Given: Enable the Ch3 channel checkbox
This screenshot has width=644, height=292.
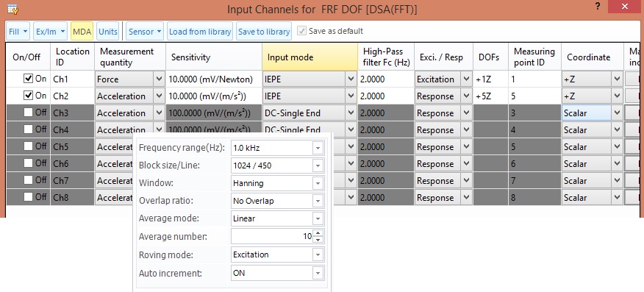Looking at the screenshot, I should (x=28, y=113).
